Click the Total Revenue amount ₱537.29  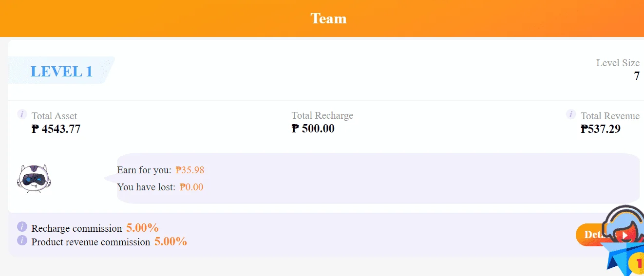[601, 129]
